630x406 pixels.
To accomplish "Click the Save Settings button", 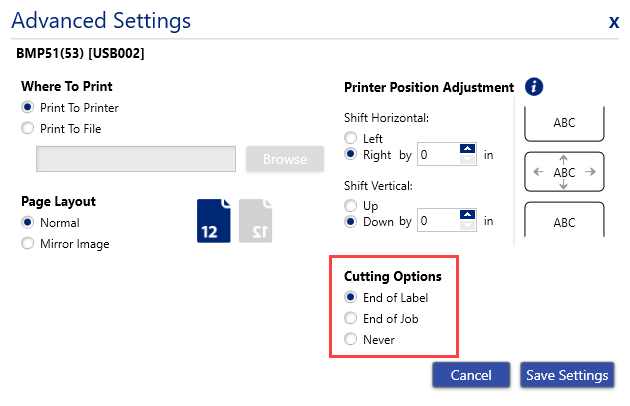I will point(565,376).
